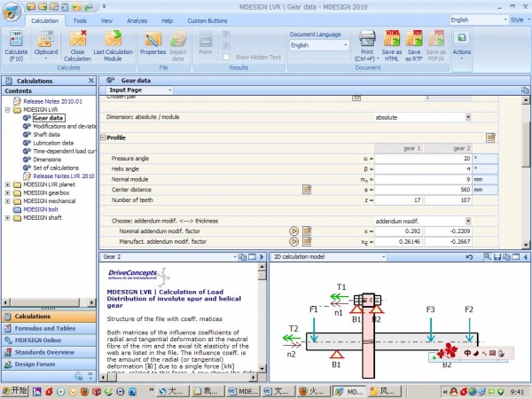Click play icon for Nominal addendum modif. factor

point(293,231)
